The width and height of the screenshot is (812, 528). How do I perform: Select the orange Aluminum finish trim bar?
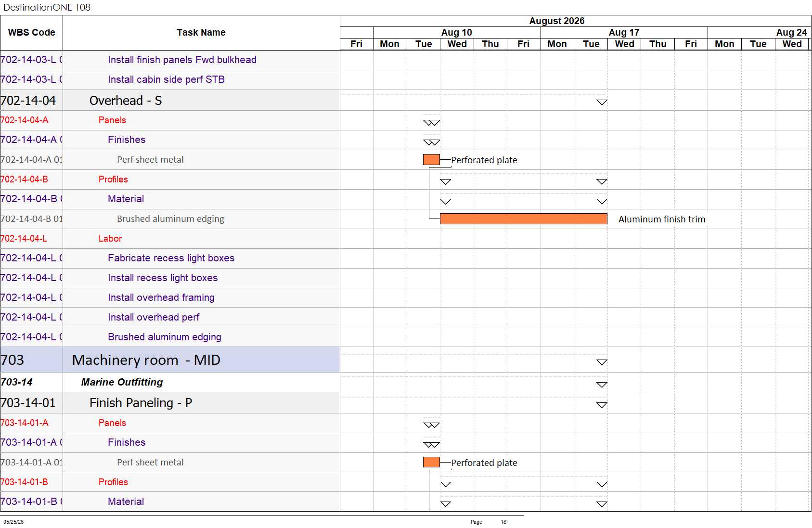tap(524, 219)
